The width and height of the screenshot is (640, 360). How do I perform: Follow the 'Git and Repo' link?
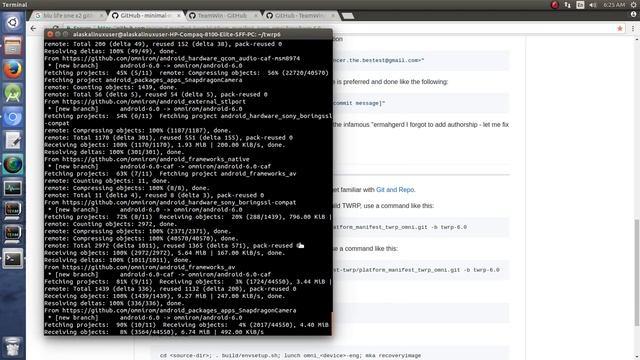click(395, 190)
